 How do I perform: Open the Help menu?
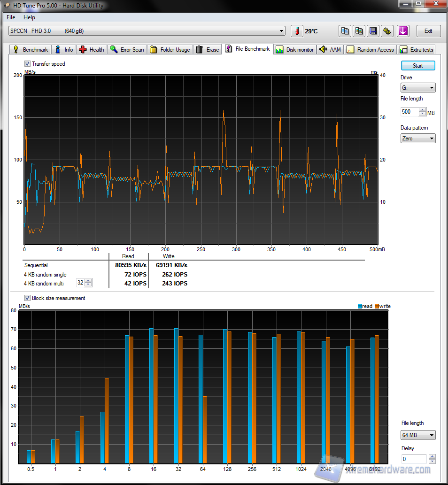pyautogui.click(x=29, y=17)
